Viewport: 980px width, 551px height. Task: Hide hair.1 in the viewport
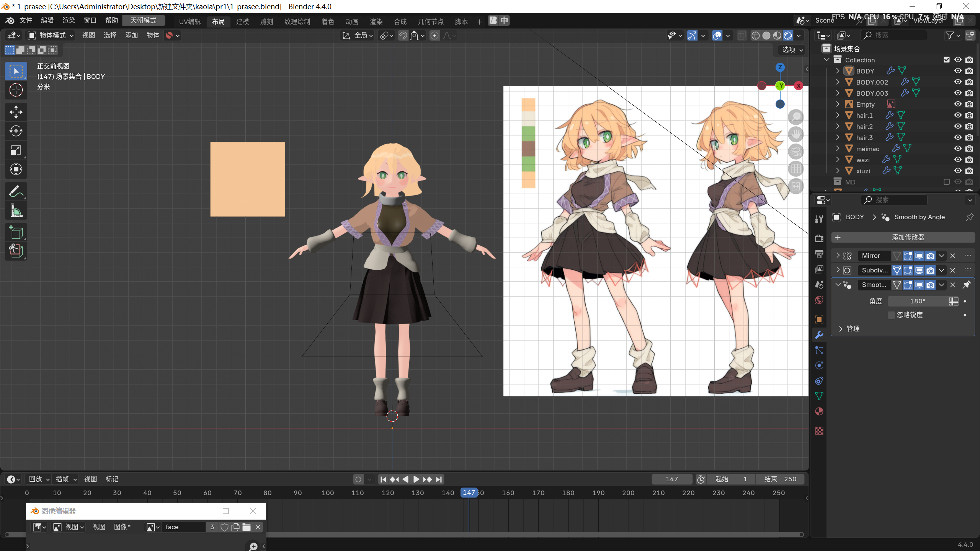coord(958,115)
